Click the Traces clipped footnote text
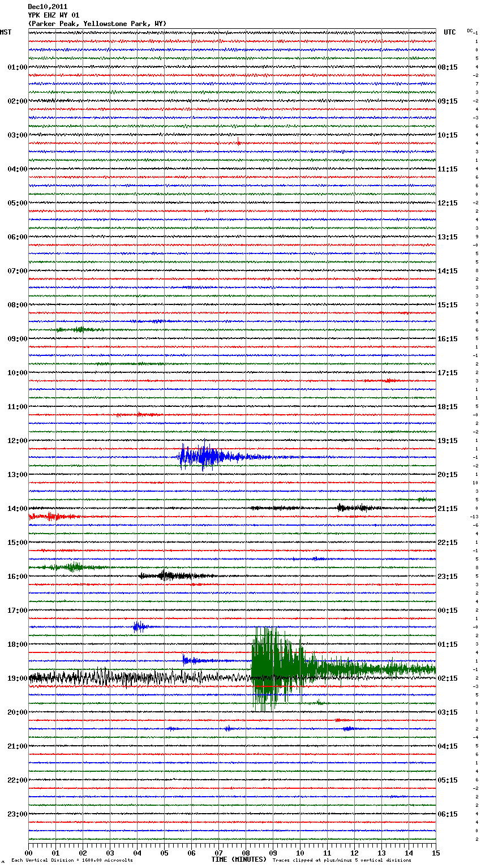The height and width of the screenshot is (868, 481). point(342,860)
